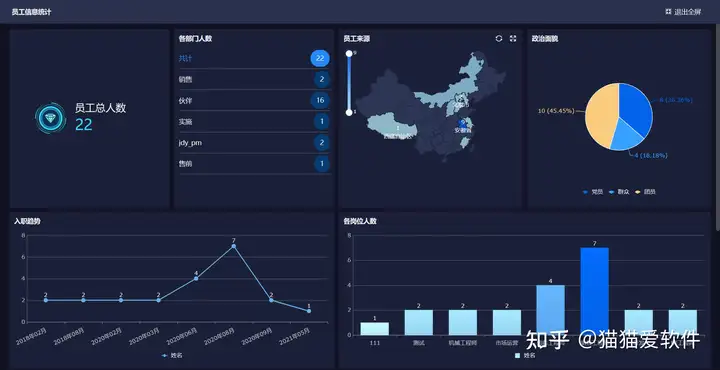This screenshot has width=720, height=370.
Task: Click the bar with value 4
Action: pyautogui.click(x=551, y=310)
